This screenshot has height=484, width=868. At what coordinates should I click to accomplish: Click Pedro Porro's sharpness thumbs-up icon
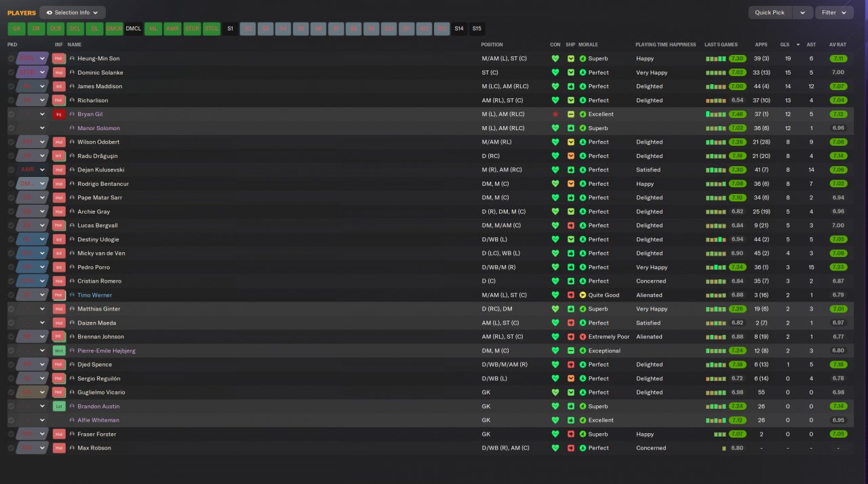pos(571,267)
